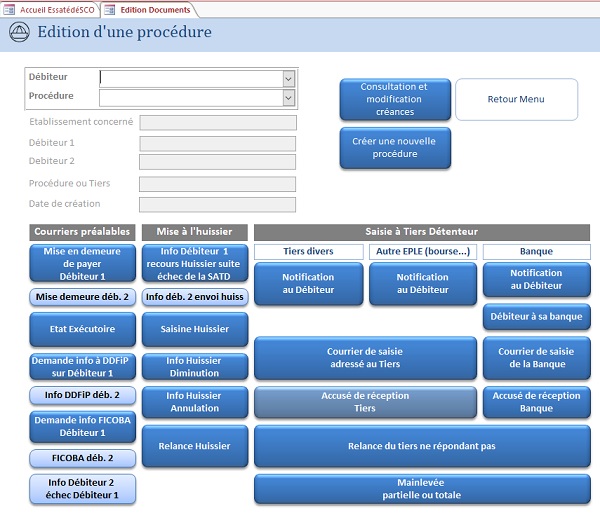Click the form logo icon beside the title
The width and height of the screenshot is (600, 513).
(x=19, y=32)
